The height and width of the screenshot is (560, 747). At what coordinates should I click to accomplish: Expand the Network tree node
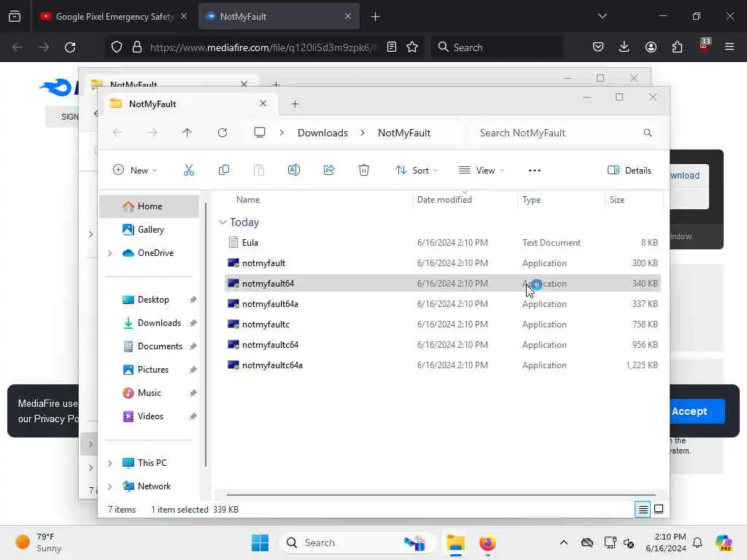tap(110, 486)
